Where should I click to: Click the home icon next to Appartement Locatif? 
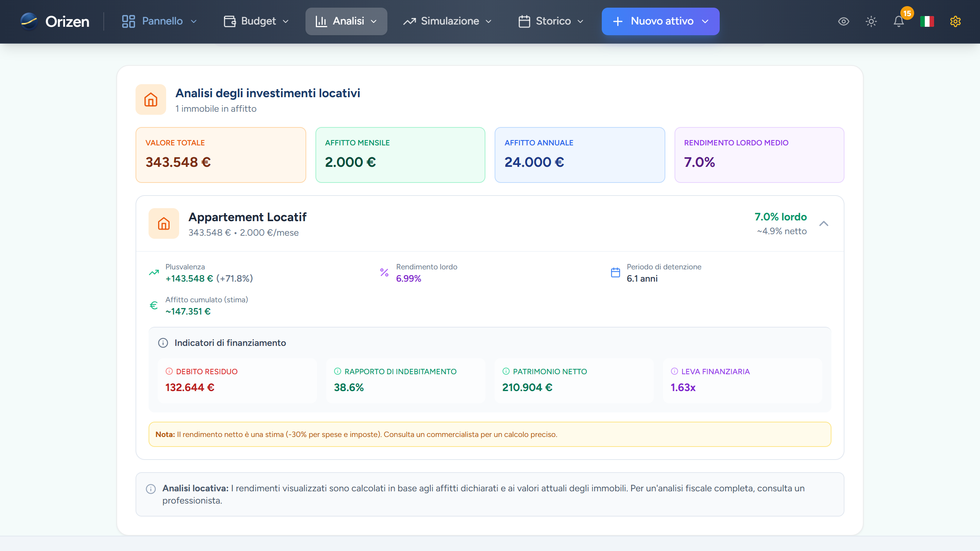coord(164,223)
